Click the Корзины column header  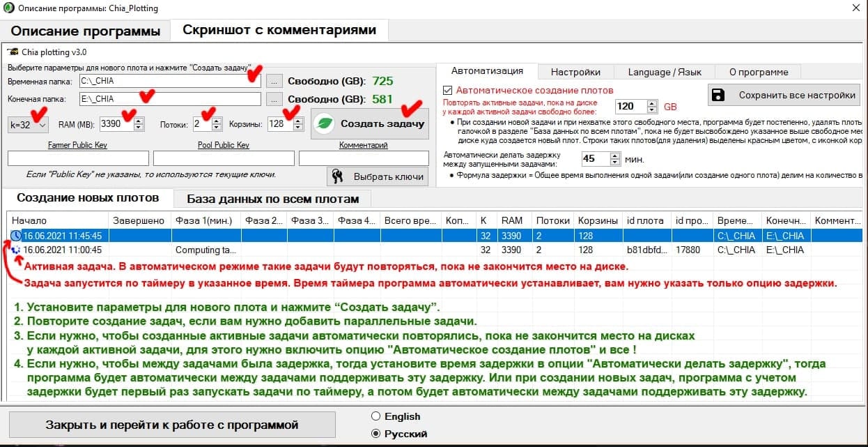(x=598, y=220)
